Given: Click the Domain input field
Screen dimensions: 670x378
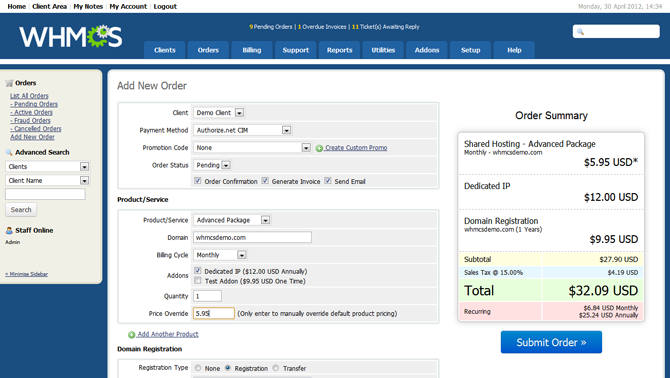Looking at the screenshot, I should (x=252, y=237).
